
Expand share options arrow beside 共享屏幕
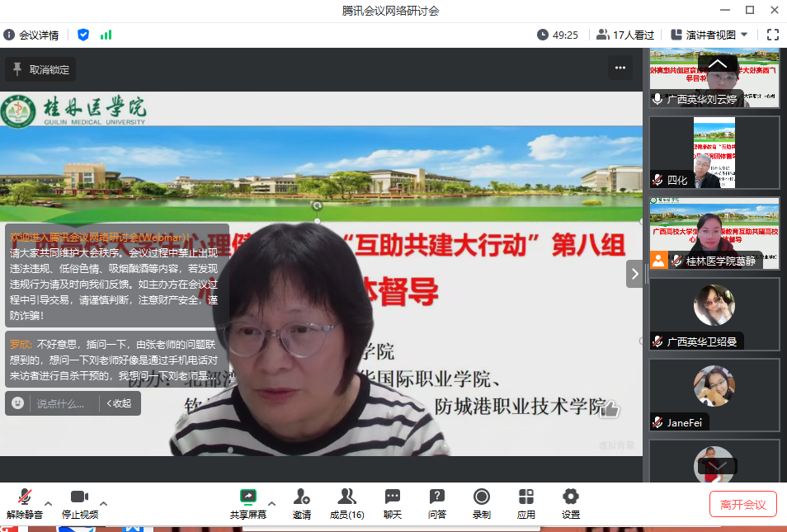pyautogui.click(x=271, y=503)
